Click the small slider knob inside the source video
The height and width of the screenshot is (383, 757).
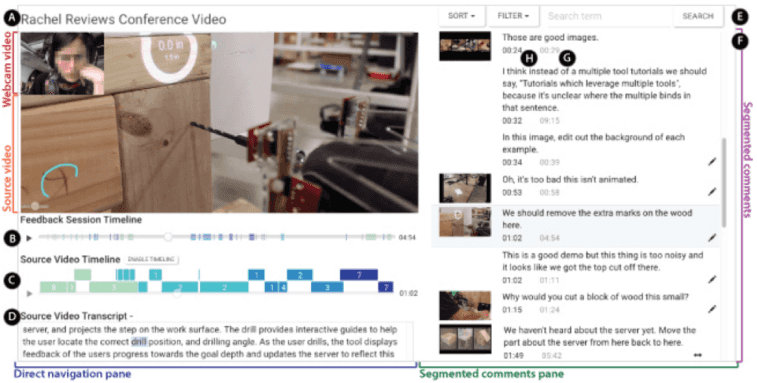(x=35, y=206)
